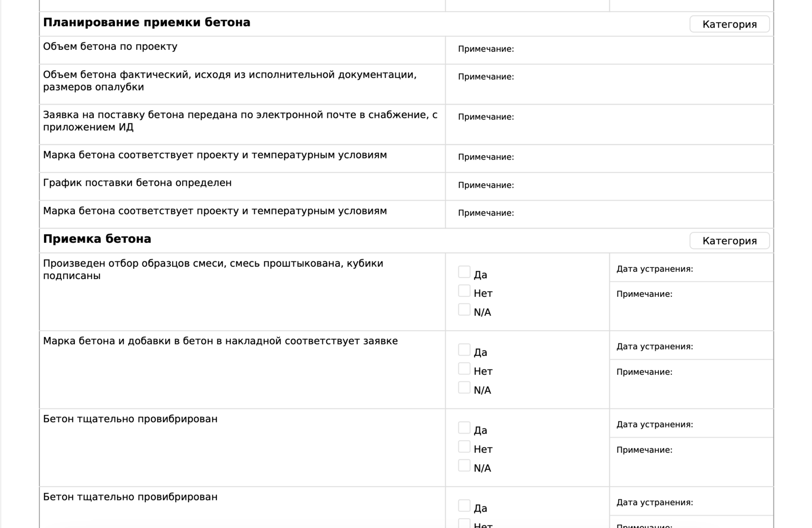Viewport: 812px width, 528px height.
Task: Check Нет for sample selection of mixture
Action: (464, 291)
